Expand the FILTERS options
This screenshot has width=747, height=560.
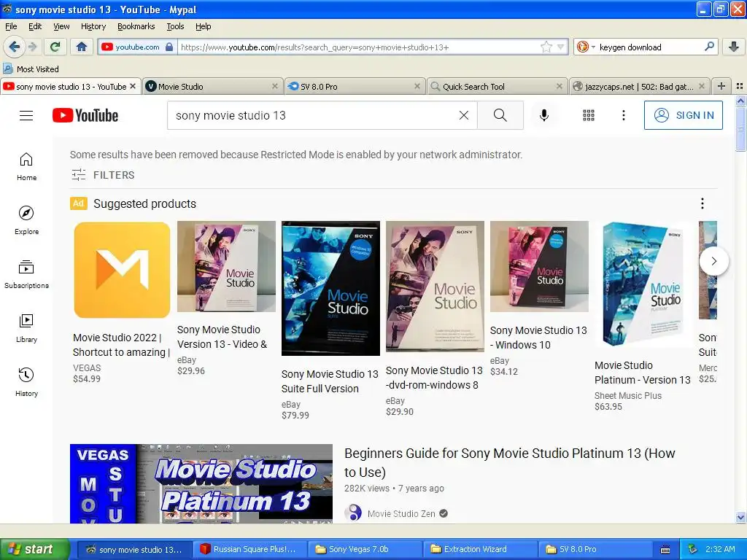(103, 175)
